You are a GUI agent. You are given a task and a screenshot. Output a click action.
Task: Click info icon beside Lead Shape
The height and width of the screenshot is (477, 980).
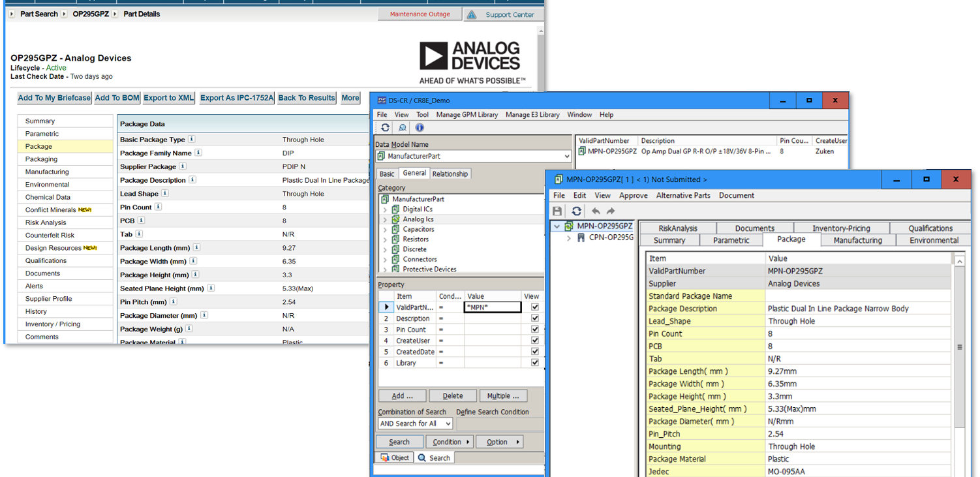[165, 193]
